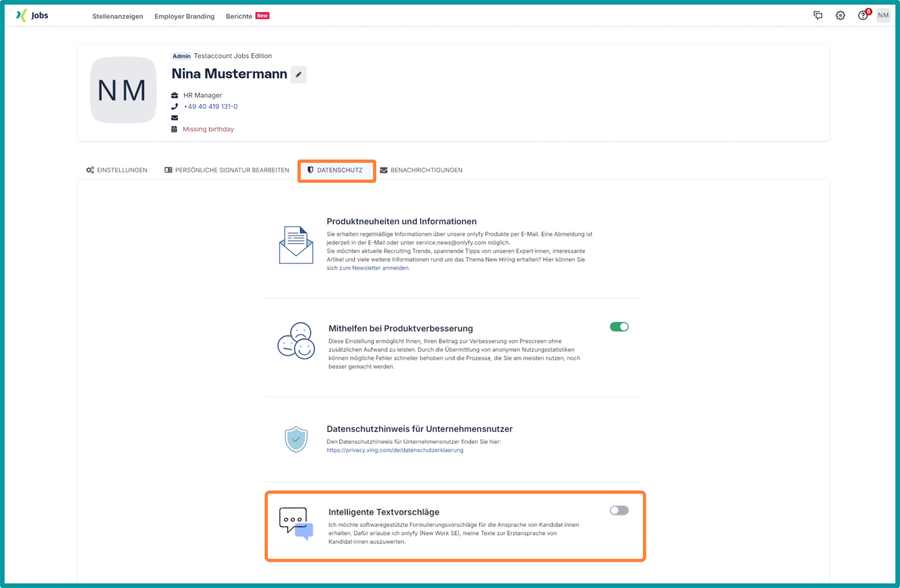Open the privacy.xing.com Datenschutzerklärung link

tap(395, 450)
